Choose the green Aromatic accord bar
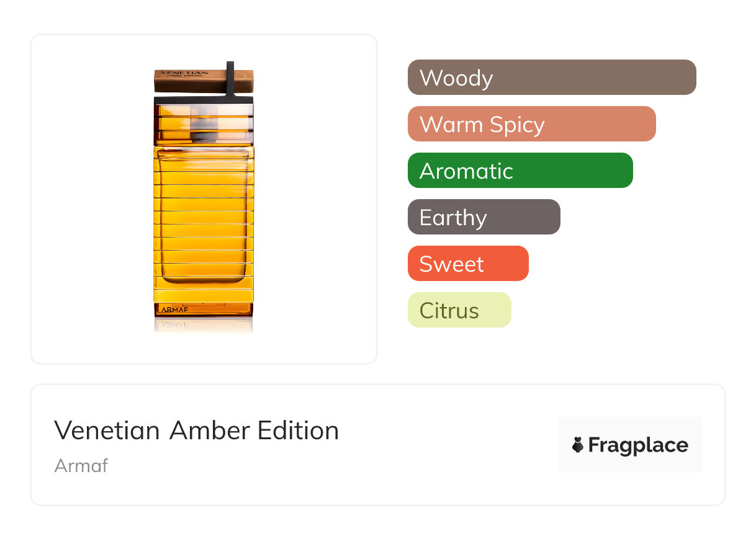 pos(520,171)
